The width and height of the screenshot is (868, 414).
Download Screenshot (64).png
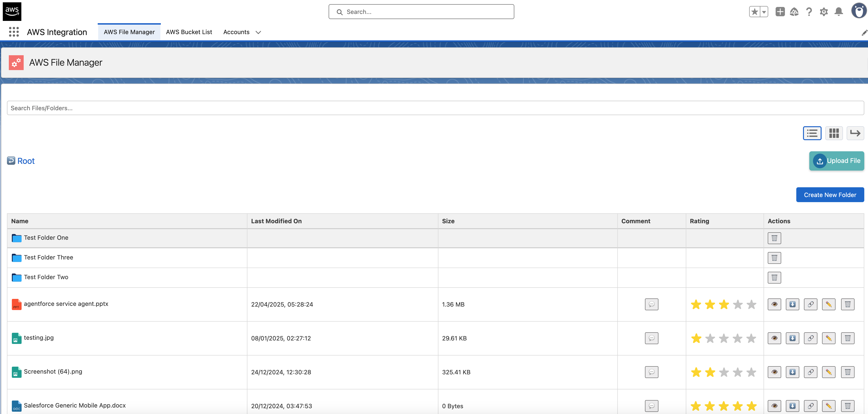(793, 372)
